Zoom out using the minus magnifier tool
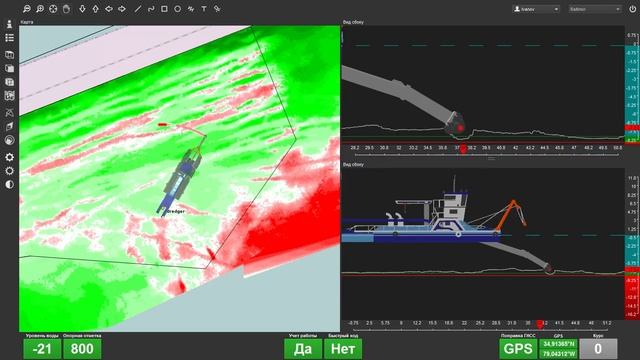Screen dimensions: 640x360 [27, 9]
